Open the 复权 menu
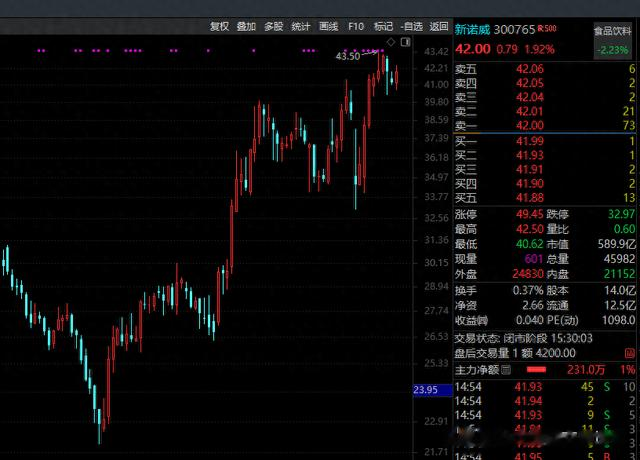Image resolution: width=640 pixels, height=460 pixels. [x=219, y=27]
